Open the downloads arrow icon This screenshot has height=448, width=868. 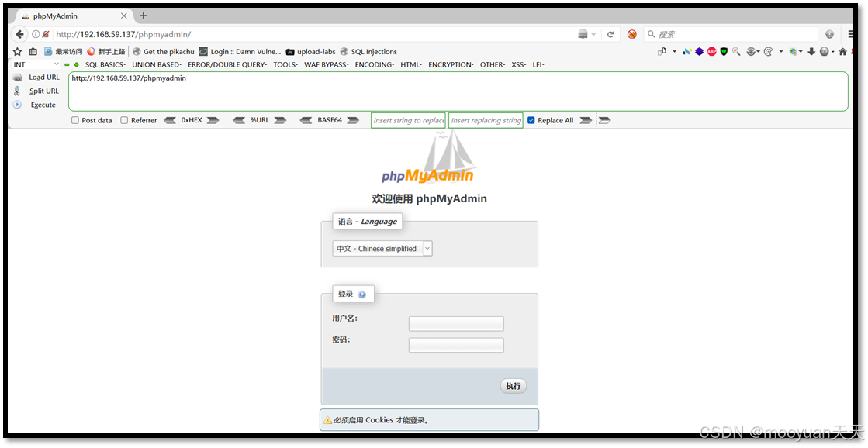(811, 51)
